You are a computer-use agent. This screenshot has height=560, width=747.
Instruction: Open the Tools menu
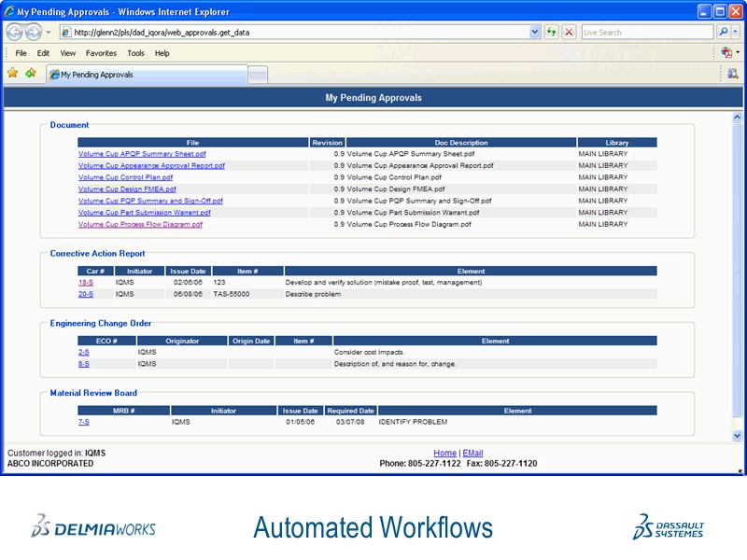[136, 53]
